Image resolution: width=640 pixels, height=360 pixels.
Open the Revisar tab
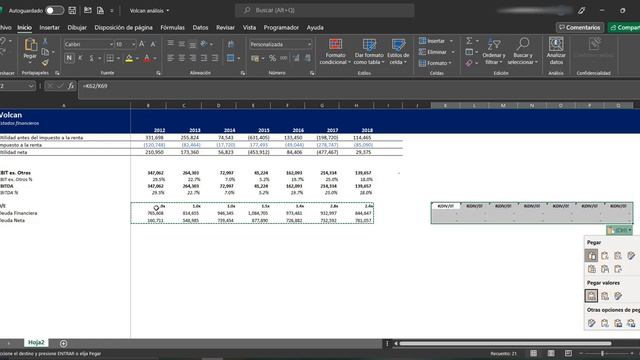point(225,27)
